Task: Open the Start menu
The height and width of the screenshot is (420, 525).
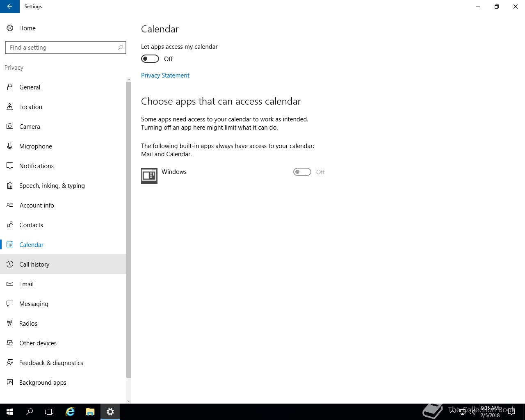Action: [x=10, y=412]
